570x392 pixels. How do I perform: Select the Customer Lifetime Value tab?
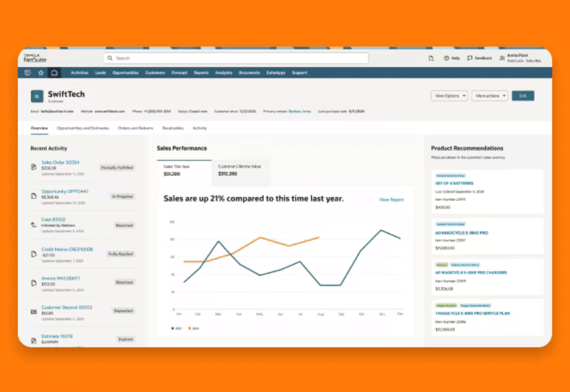point(240,173)
